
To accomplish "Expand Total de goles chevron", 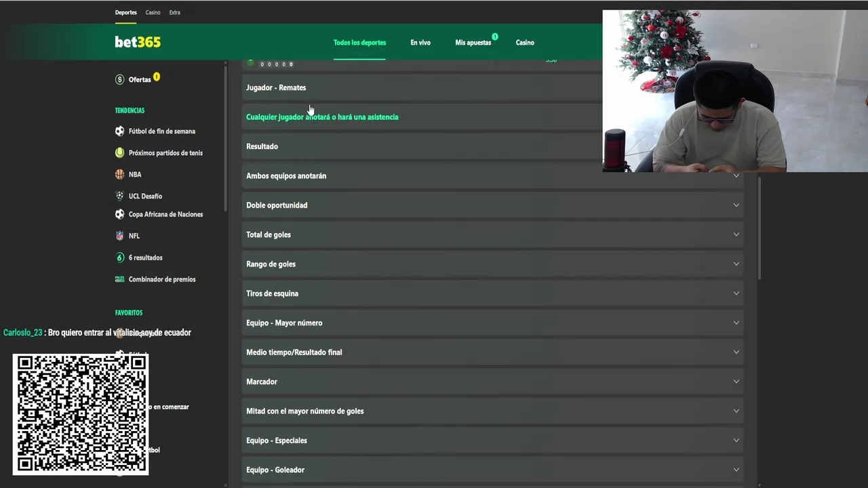I will [736, 235].
